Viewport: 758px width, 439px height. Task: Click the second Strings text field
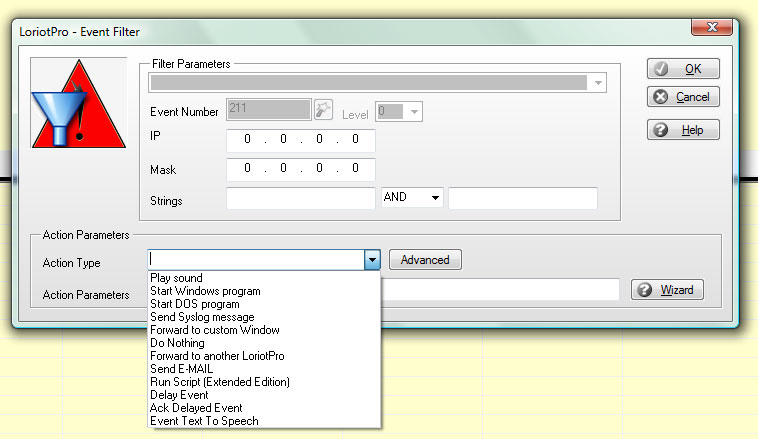pyautogui.click(x=523, y=198)
